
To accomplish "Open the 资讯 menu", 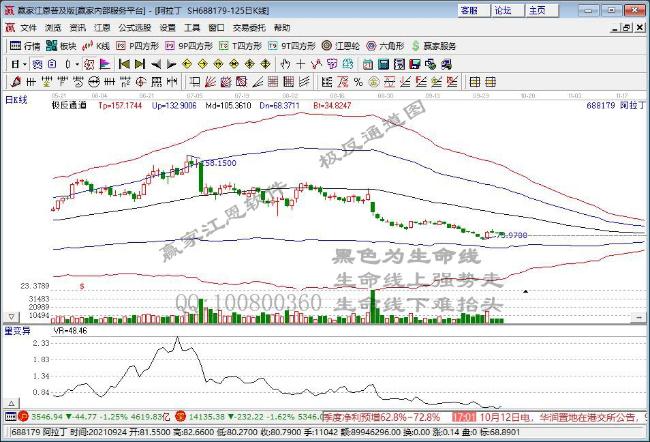I will coord(78,28).
